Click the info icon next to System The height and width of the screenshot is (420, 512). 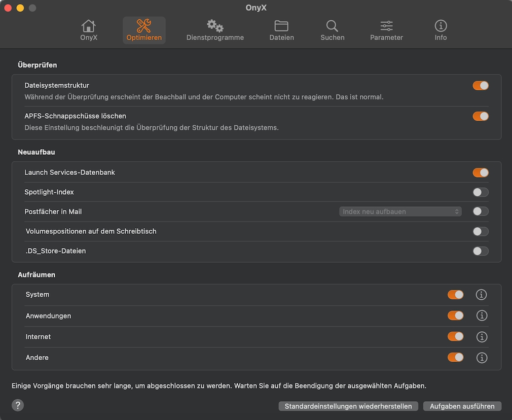[x=481, y=294]
